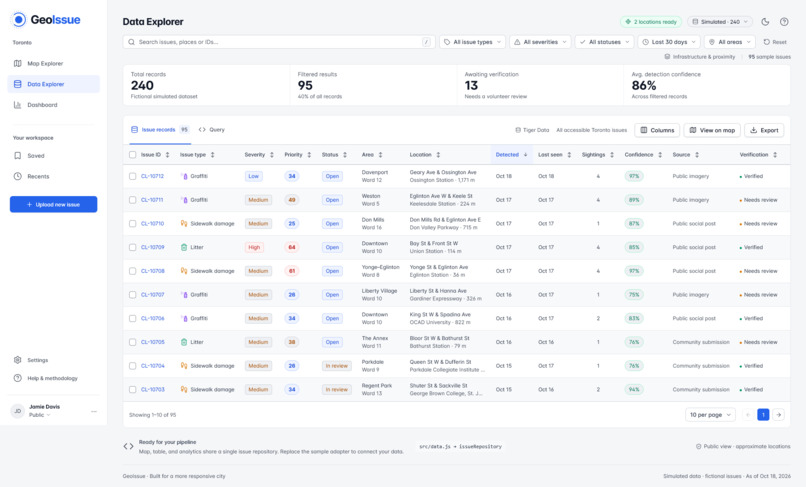Check the row CL-10706 checkbox
This screenshot has height=487, width=806.
(132, 318)
